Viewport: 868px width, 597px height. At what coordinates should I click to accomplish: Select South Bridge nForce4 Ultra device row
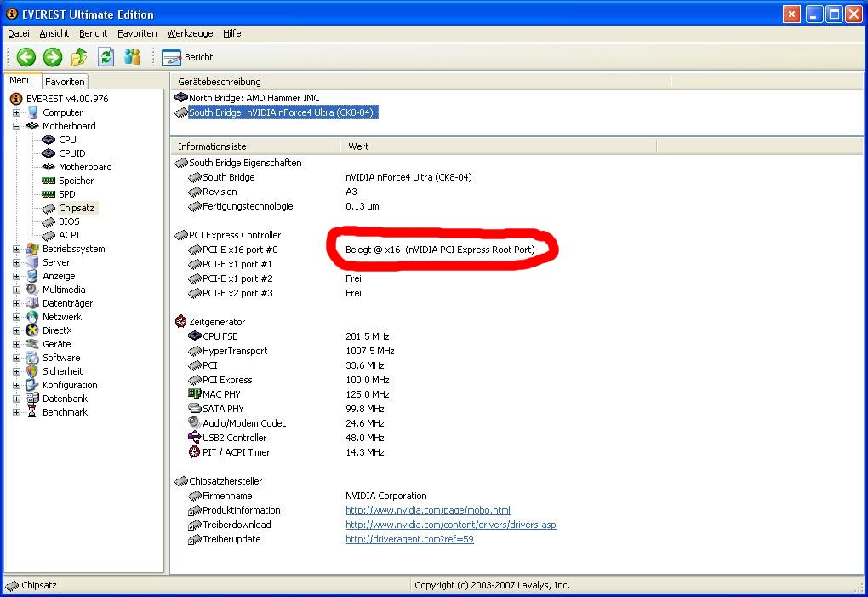(283, 112)
